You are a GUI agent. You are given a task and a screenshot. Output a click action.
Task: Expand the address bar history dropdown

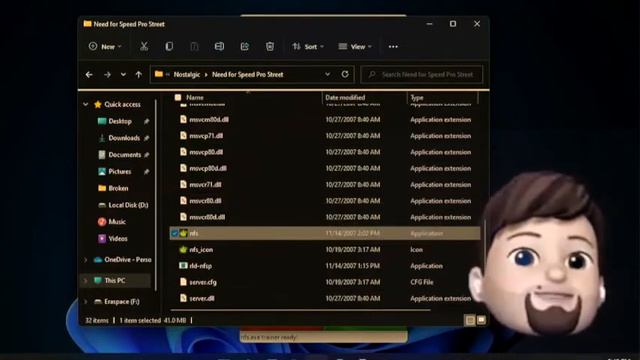[327, 74]
